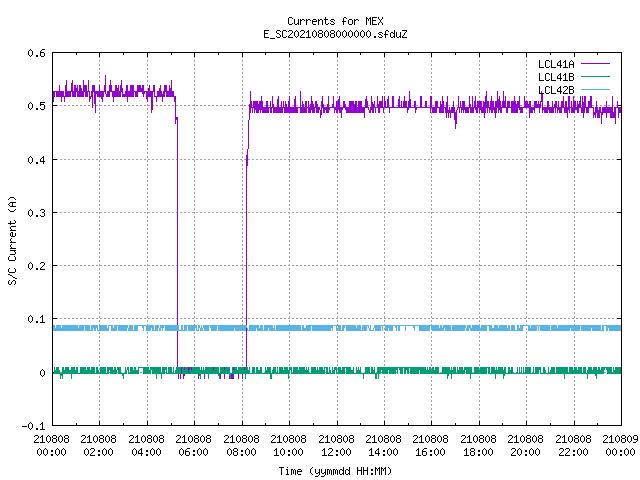Click the 210808 14:00 x-axis tick label
The height and width of the screenshot is (480, 640).
(x=383, y=446)
